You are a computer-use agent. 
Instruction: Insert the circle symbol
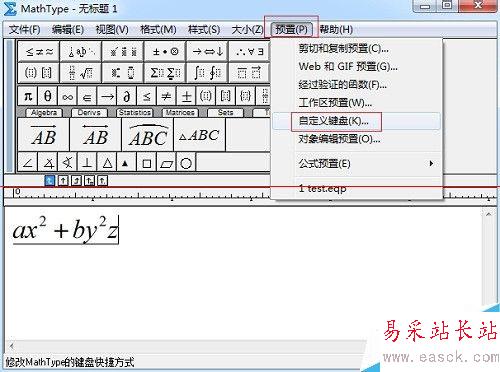click(x=186, y=163)
